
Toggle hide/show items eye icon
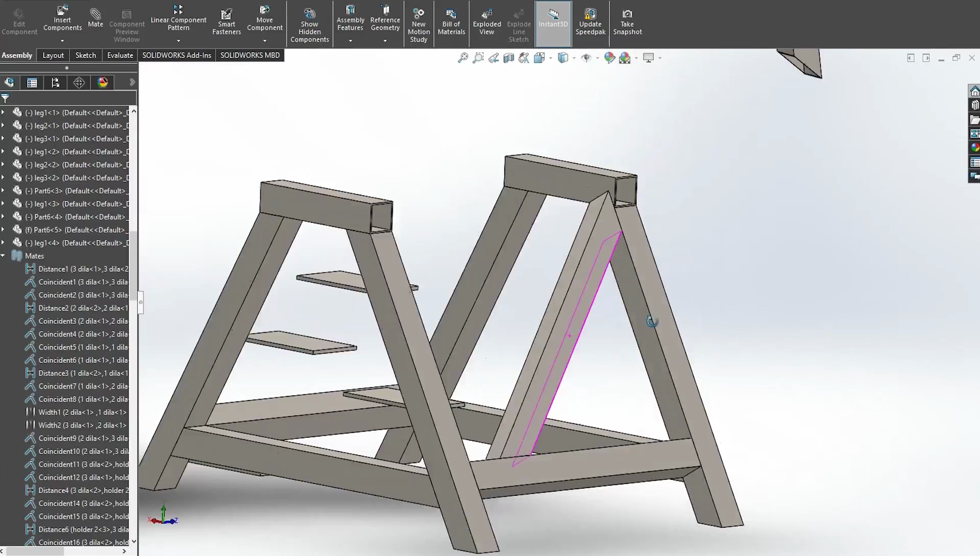click(587, 58)
